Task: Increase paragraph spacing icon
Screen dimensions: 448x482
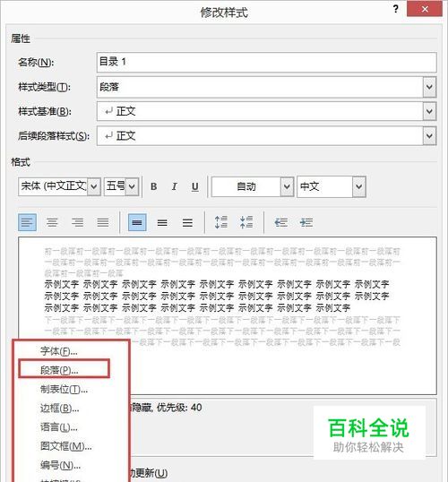Action: (x=221, y=222)
